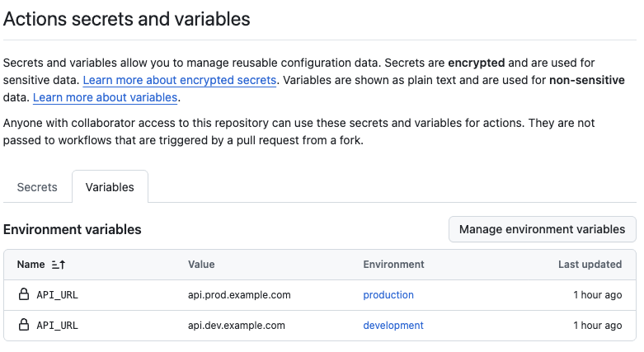Click the lock icon beside development API_URL
The height and width of the screenshot is (352, 644).
coord(24,325)
